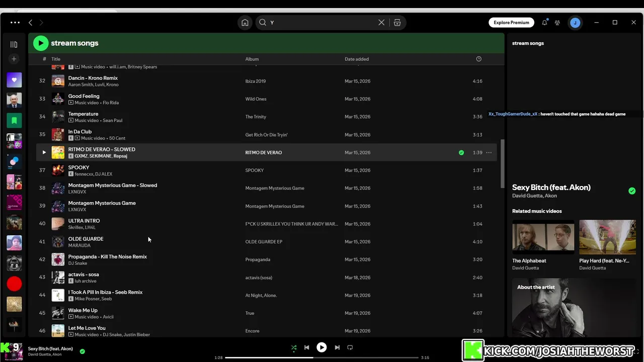Toggle saved checkmark in Now Playing panel
The width and height of the screenshot is (644, 362).
point(632,191)
